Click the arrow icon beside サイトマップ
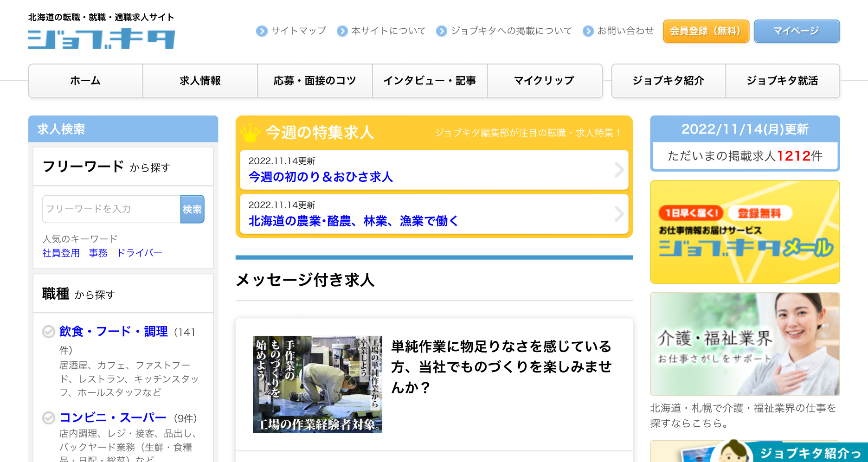The image size is (868, 462). 262,31
